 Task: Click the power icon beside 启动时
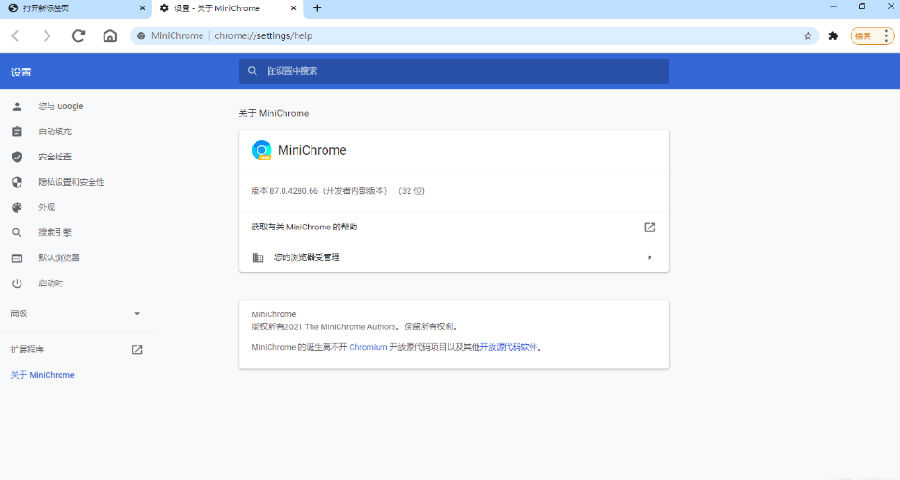17,283
